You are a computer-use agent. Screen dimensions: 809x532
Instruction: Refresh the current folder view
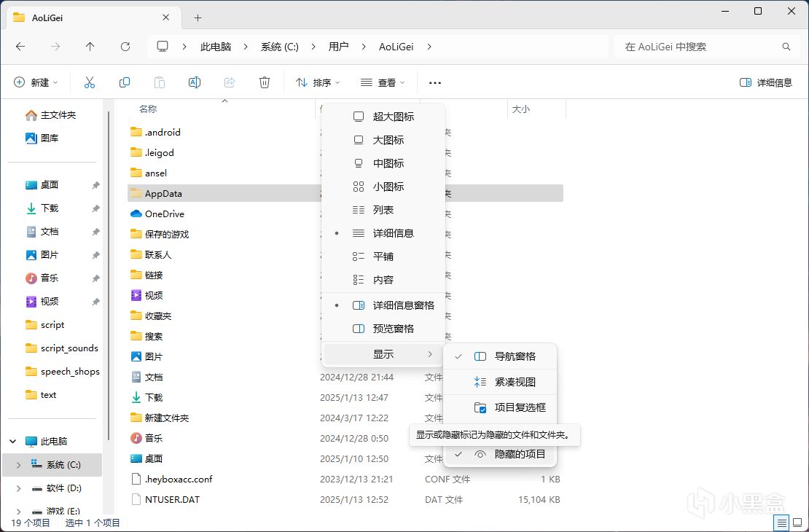point(125,47)
